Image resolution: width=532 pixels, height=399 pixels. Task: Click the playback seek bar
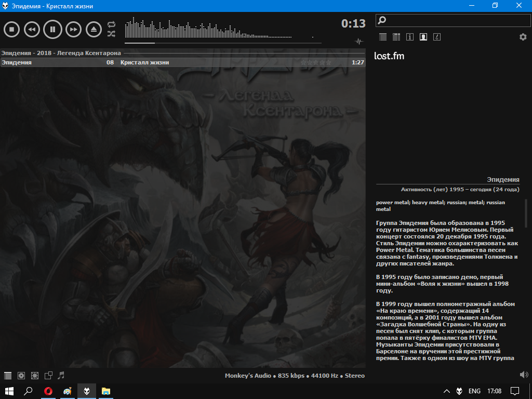pos(223,43)
